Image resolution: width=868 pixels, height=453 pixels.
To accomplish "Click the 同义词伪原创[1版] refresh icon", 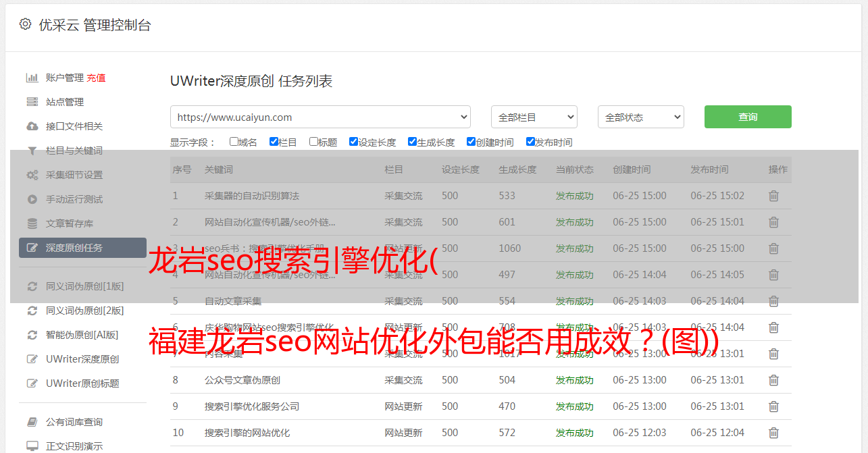I will coord(32,286).
